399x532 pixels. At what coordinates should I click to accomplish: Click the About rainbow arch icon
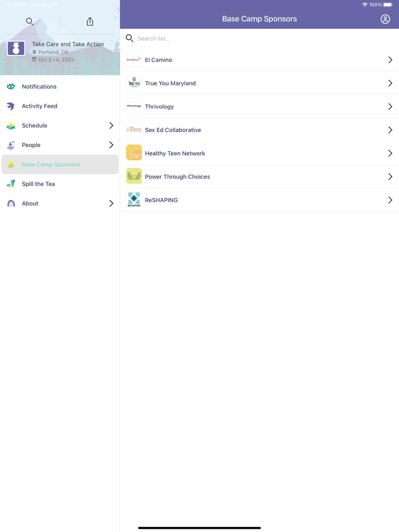pos(11,203)
